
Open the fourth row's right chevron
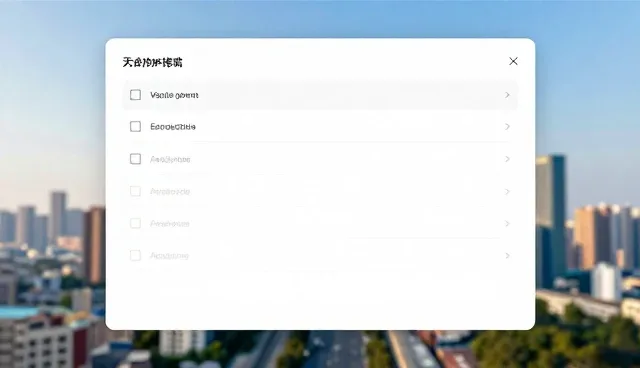[x=507, y=191]
